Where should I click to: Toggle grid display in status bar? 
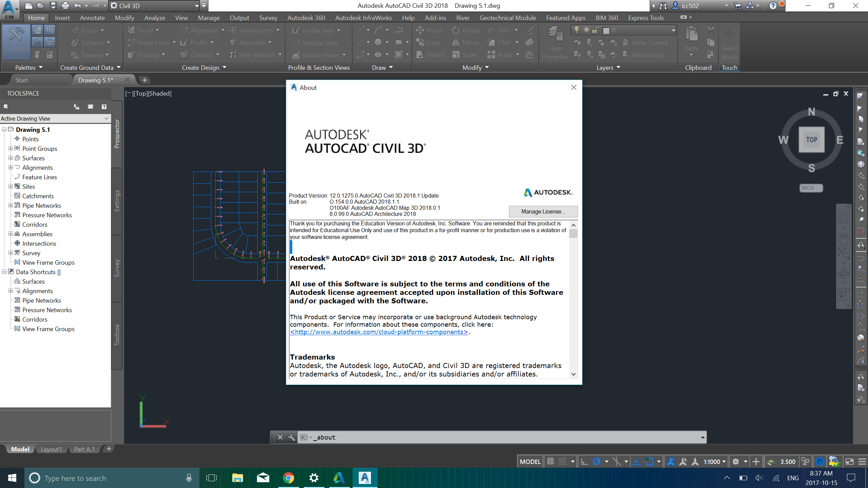(550, 461)
